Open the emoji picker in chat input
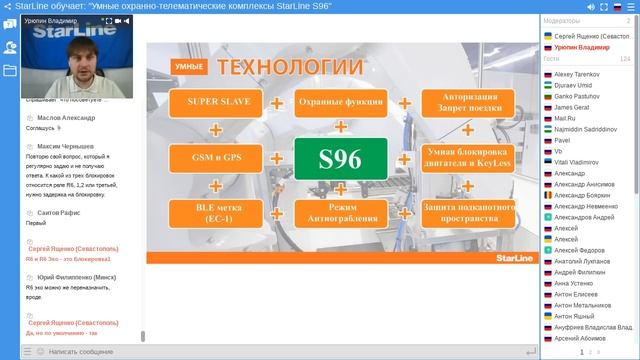The width and height of the screenshot is (640, 360). (x=40, y=351)
